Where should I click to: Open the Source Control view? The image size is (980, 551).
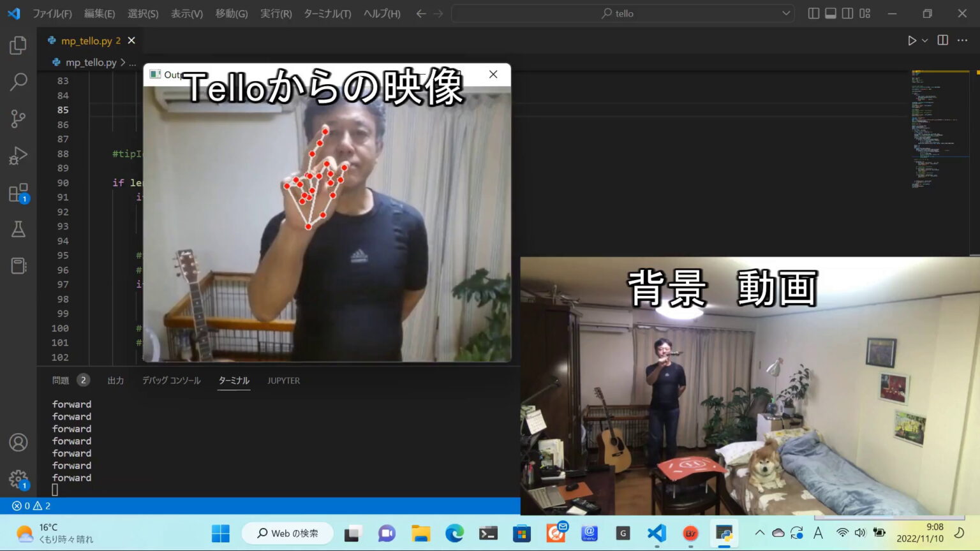17,119
